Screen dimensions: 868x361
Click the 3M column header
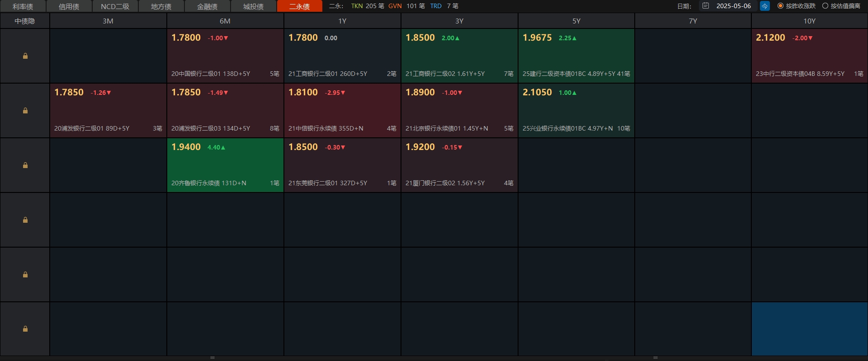(x=108, y=21)
